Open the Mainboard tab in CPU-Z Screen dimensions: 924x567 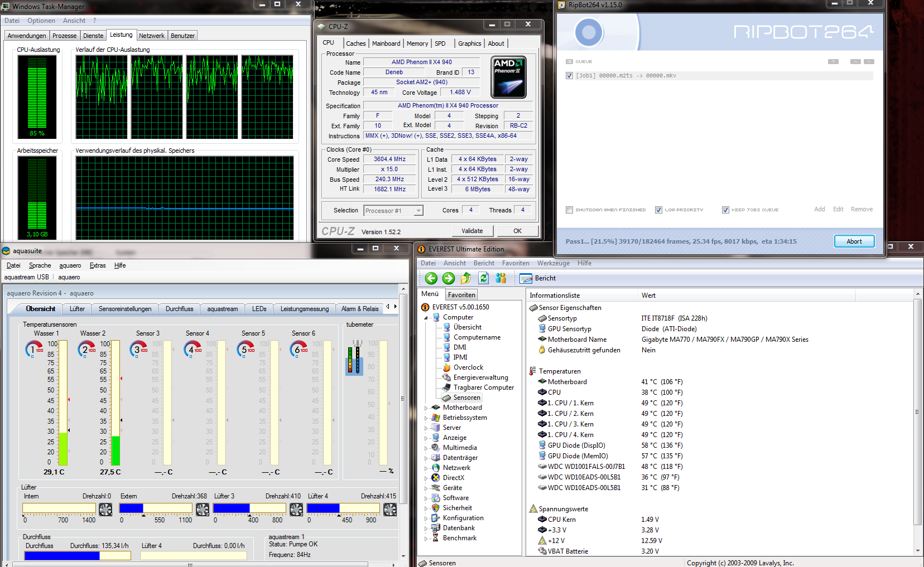tap(386, 43)
